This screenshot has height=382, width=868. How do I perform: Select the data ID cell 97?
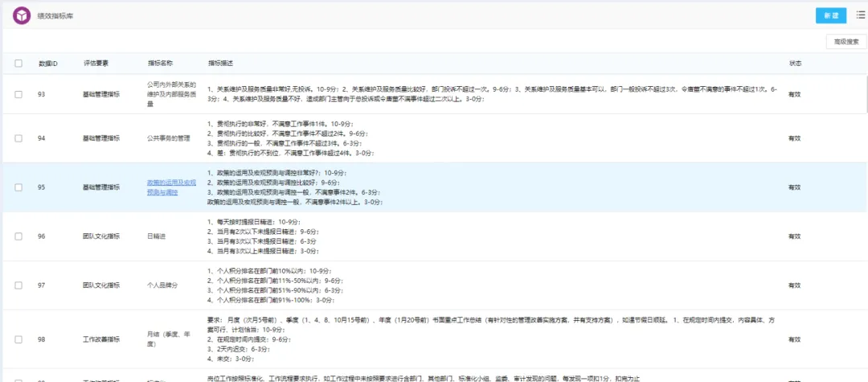pyautogui.click(x=42, y=285)
